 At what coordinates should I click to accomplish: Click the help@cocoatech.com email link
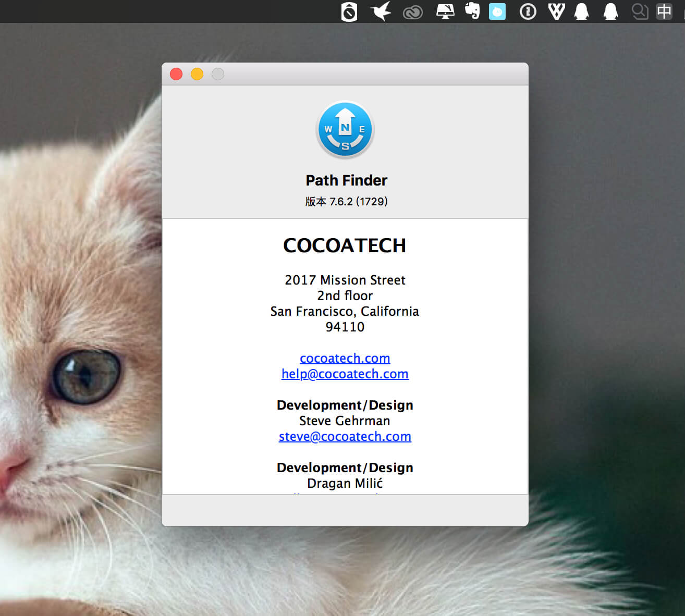point(345,374)
